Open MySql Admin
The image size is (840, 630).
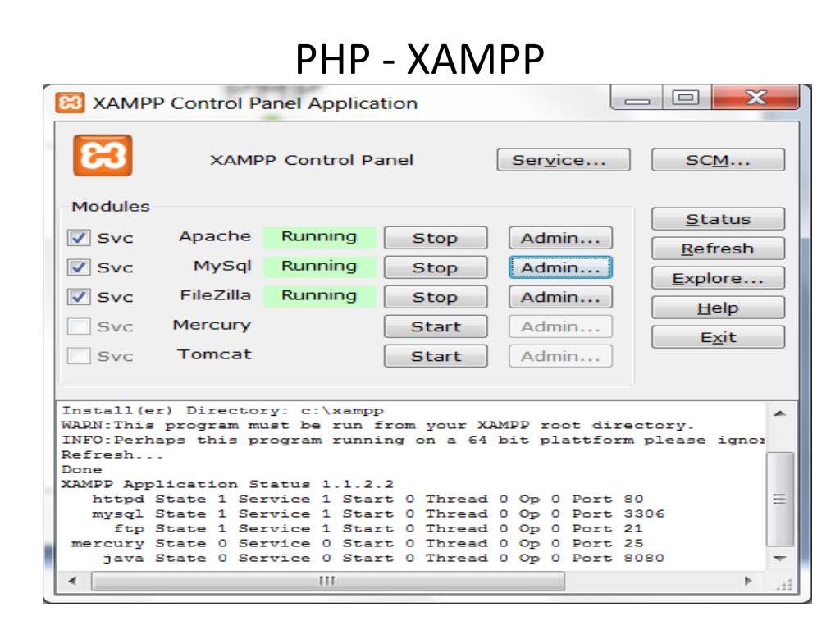coord(560,267)
